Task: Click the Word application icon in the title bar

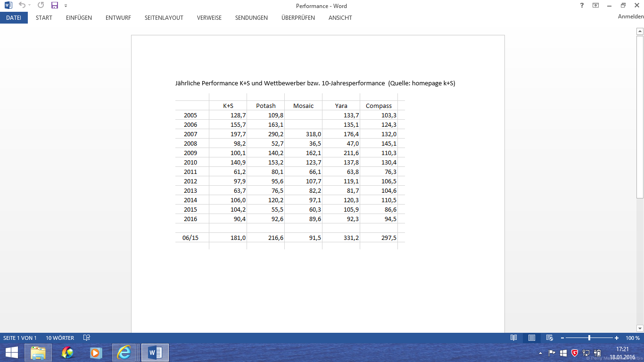Action: (x=8, y=6)
